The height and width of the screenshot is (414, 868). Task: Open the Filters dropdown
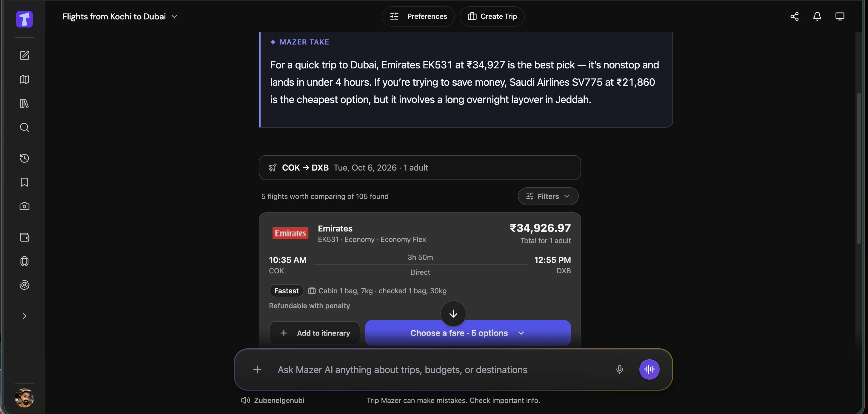[x=548, y=196]
